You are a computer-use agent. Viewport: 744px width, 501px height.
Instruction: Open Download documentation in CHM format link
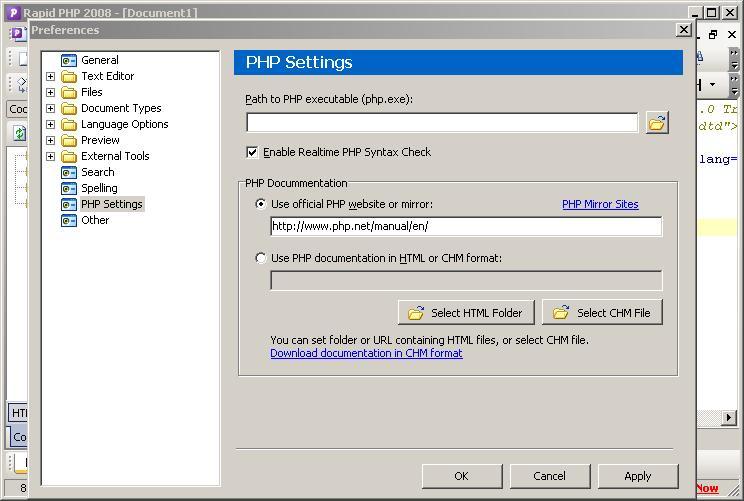point(366,353)
